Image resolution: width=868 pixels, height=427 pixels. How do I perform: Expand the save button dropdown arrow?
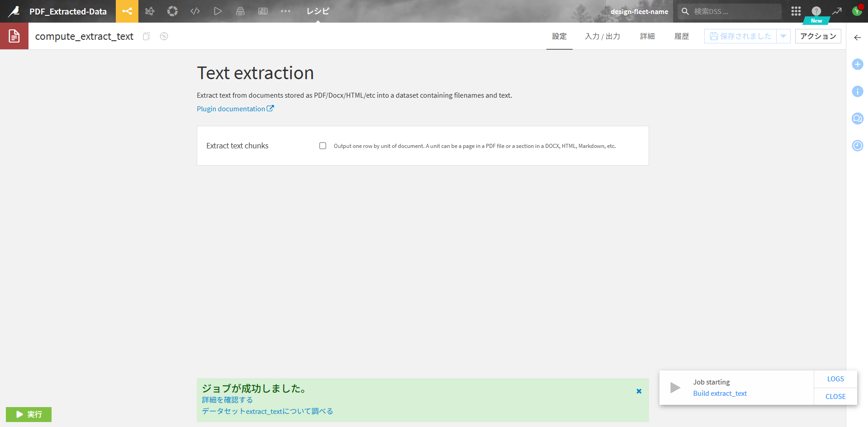click(783, 36)
